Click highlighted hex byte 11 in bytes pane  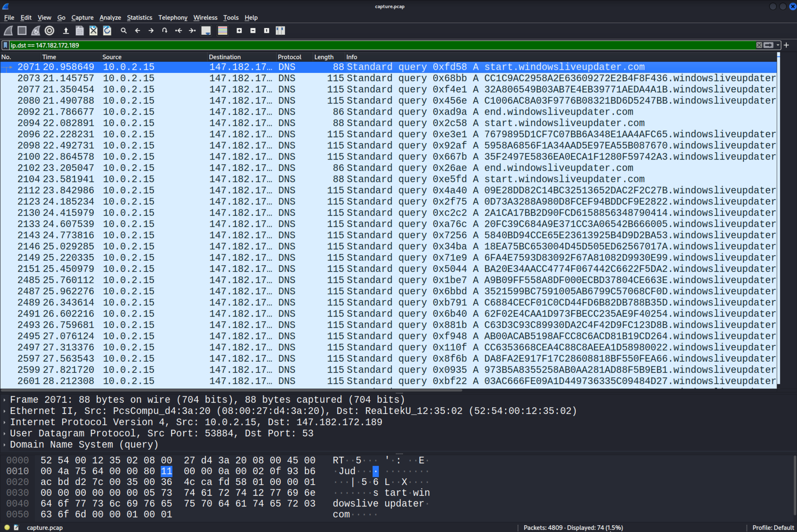166,471
